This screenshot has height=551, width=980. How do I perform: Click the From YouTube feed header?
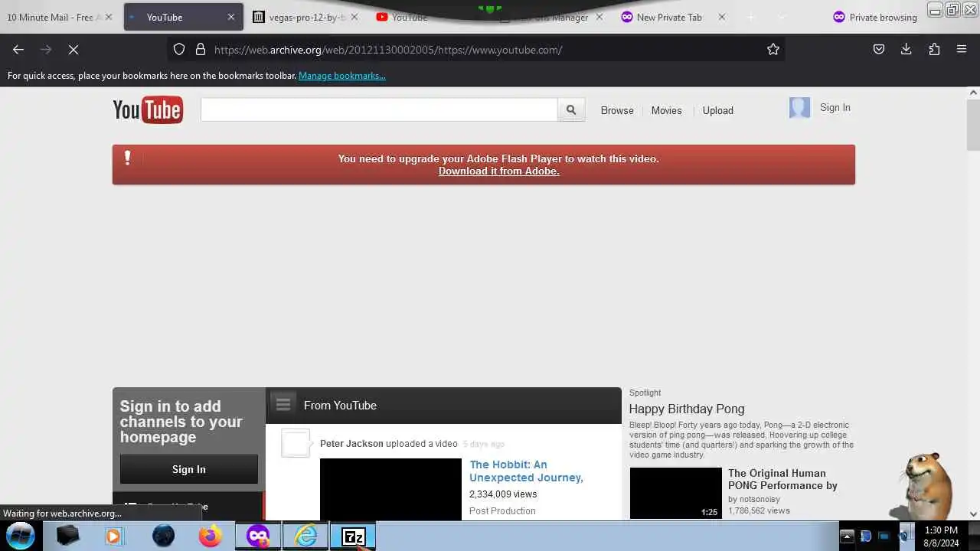340,406
